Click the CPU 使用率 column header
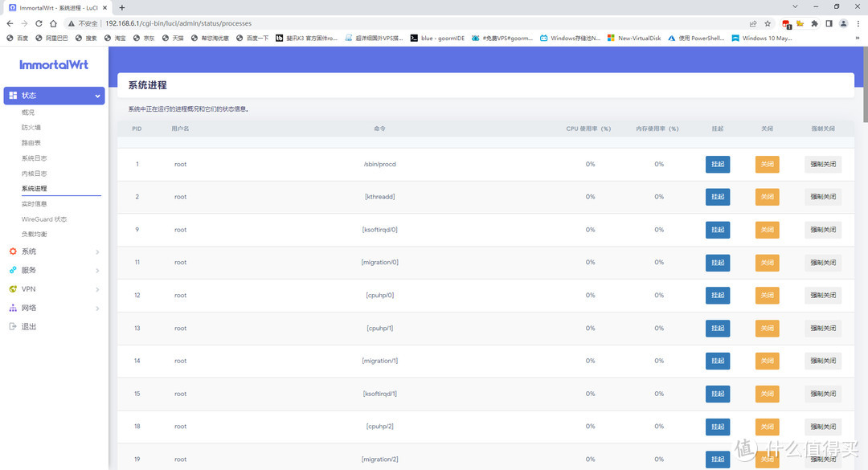 click(x=588, y=129)
